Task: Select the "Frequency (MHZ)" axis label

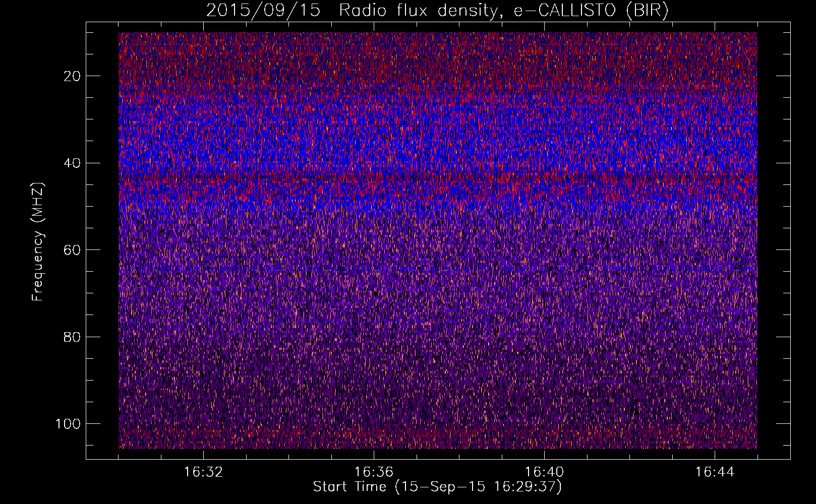Action: click(x=38, y=241)
